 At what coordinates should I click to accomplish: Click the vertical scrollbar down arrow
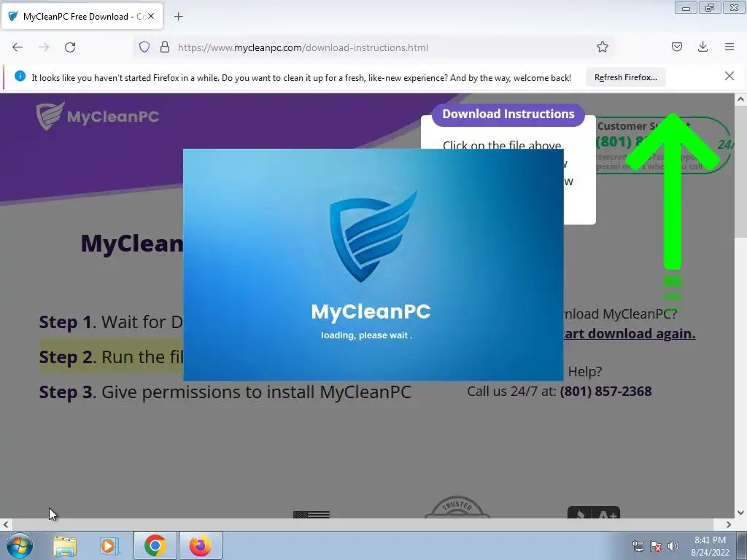pos(740,513)
